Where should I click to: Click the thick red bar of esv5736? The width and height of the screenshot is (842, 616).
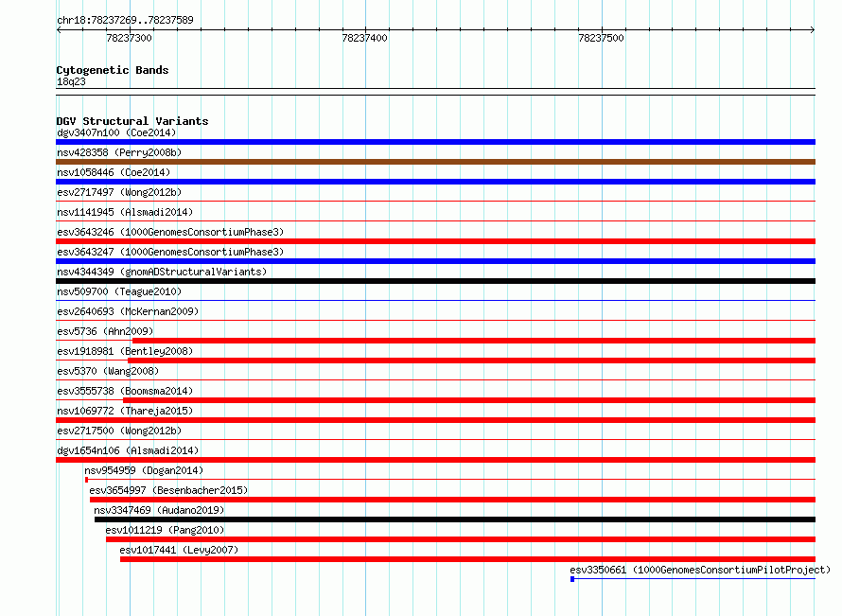coord(474,341)
